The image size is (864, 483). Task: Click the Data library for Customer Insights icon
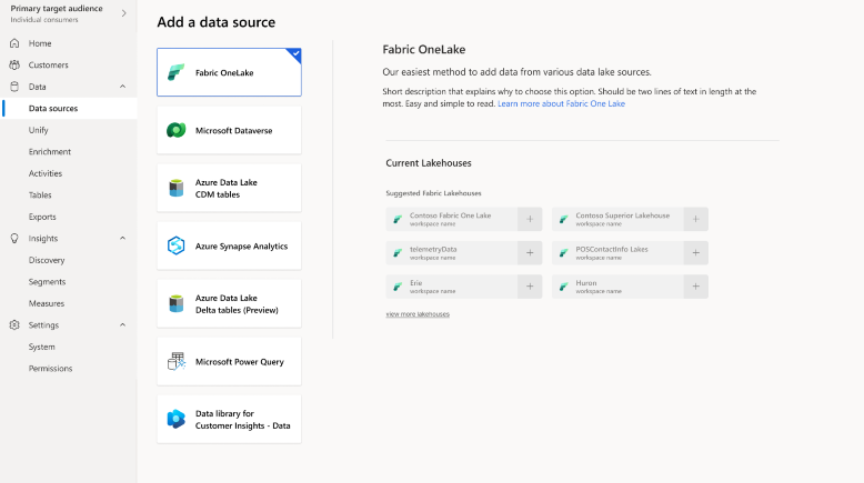[x=176, y=420]
